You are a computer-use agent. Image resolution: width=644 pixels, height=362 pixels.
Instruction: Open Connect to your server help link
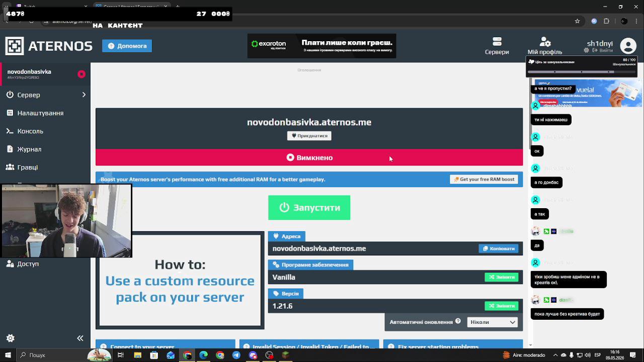[166, 345]
